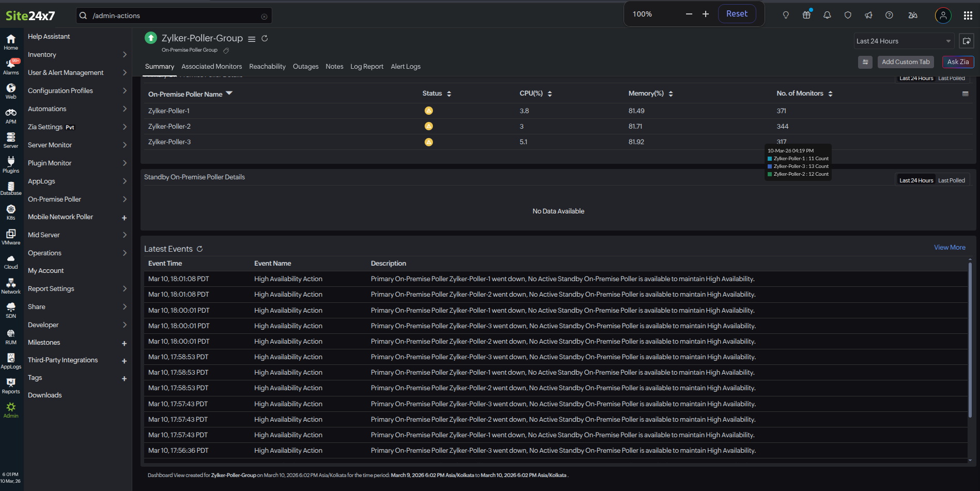Open the apps grid icon at top right

pyautogui.click(x=968, y=16)
